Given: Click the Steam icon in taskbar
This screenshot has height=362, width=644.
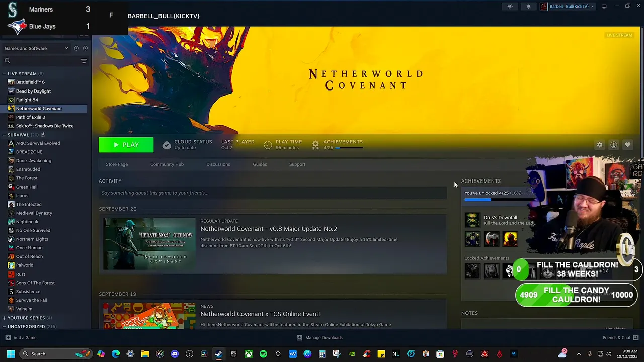Looking at the screenshot, I should [x=219, y=354].
